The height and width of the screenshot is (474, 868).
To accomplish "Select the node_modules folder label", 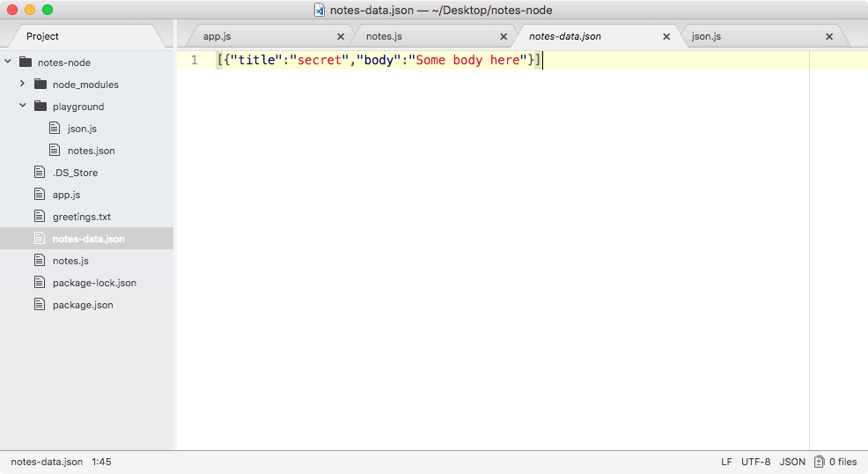I will point(85,85).
